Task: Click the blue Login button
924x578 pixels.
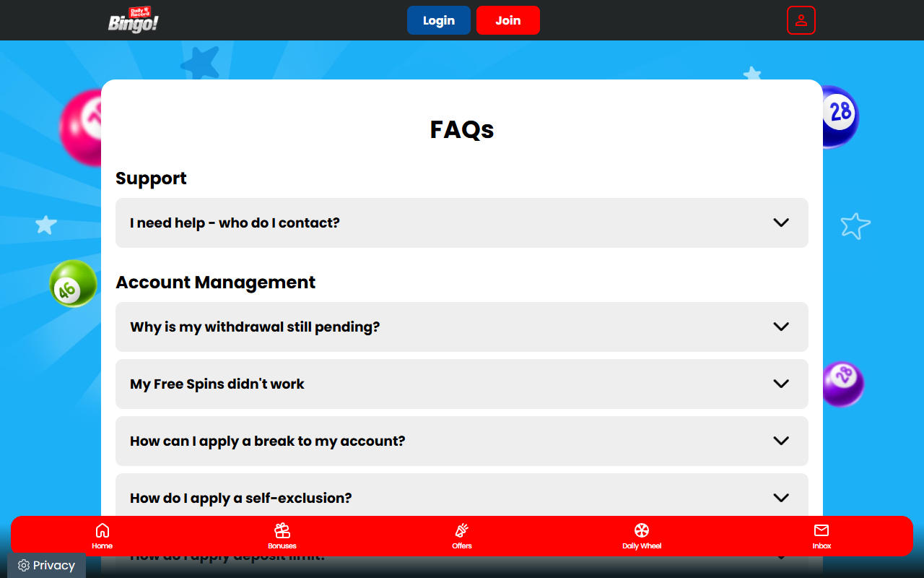Action: tap(439, 20)
